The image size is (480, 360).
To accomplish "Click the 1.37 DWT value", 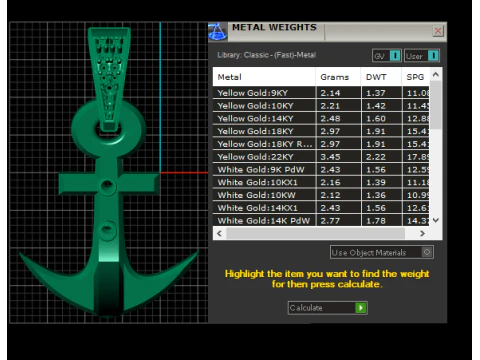I will point(376,93).
